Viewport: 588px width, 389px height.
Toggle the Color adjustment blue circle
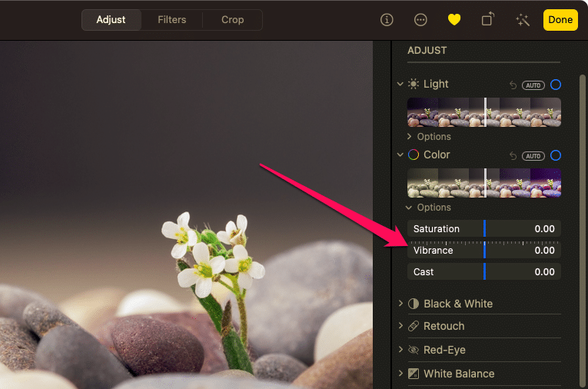tap(555, 155)
